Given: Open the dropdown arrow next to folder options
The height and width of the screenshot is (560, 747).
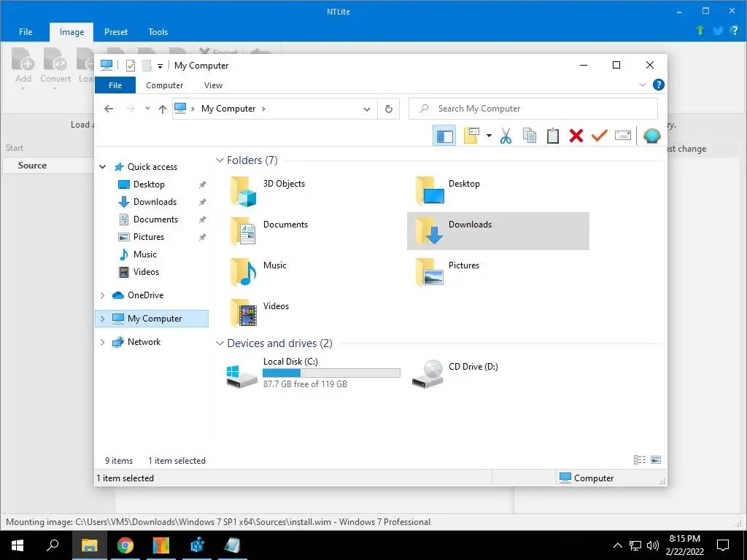Looking at the screenshot, I should click(489, 136).
